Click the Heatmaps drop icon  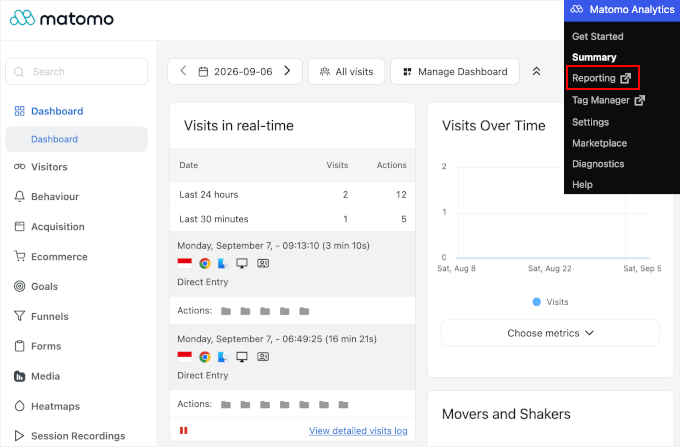coord(20,406)
